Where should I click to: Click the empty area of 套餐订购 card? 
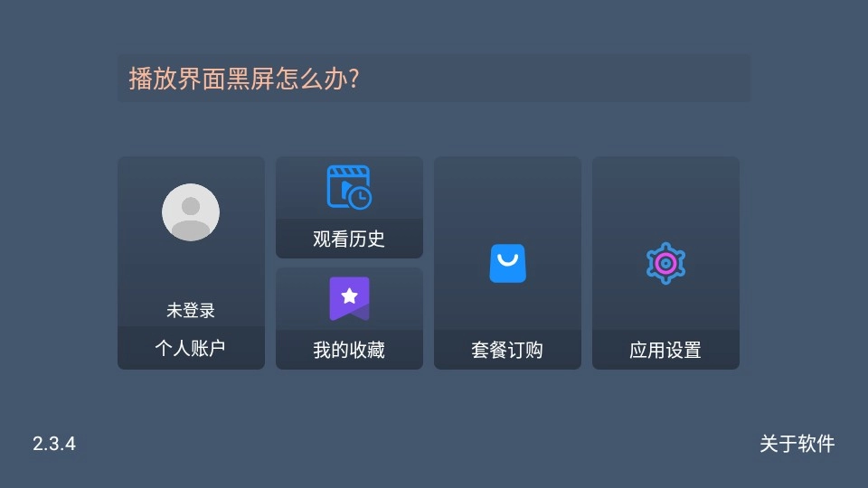click(x=507, y=199)
